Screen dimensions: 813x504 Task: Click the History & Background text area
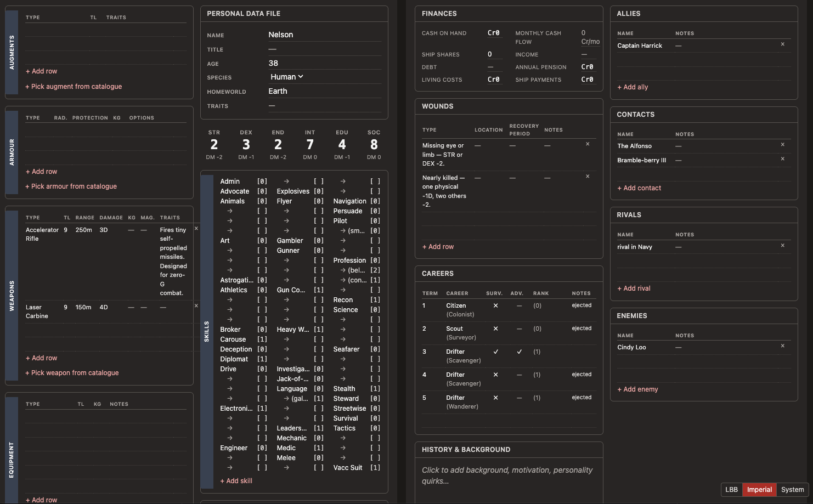point(509,475)
